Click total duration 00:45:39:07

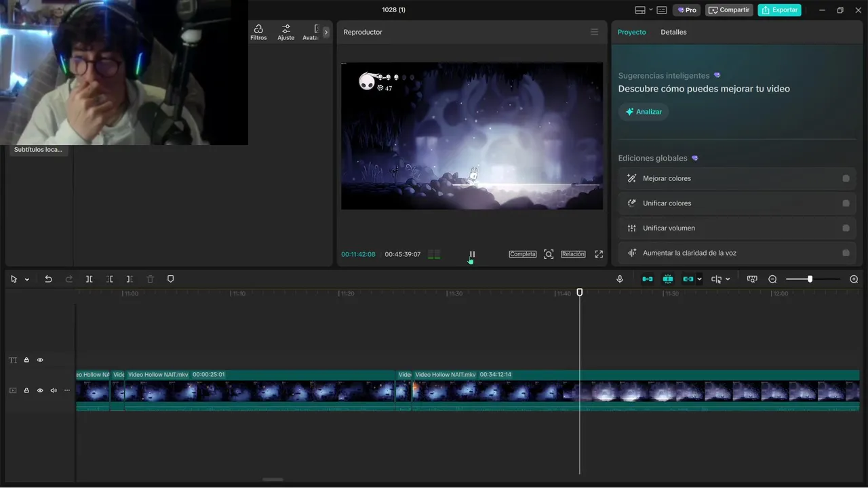pos(403,254)
